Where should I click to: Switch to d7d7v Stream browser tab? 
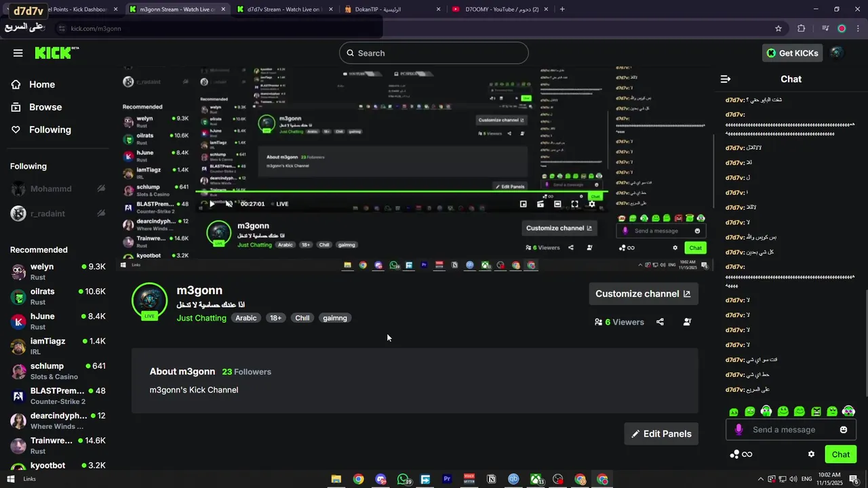click(284, 9)
